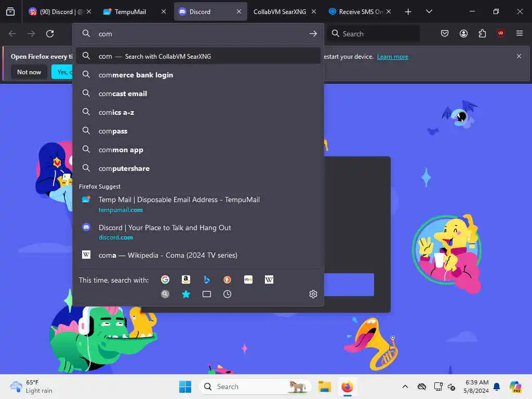Reload the current page

50,34
